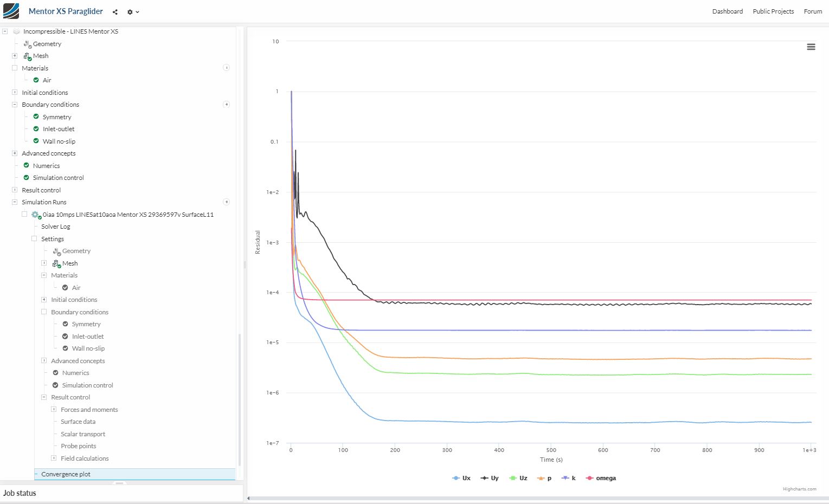Viewport: 829px width, 504px height.
Task: Expand the Advanced concepts top-level node
Action: click(x=15, y=153)
